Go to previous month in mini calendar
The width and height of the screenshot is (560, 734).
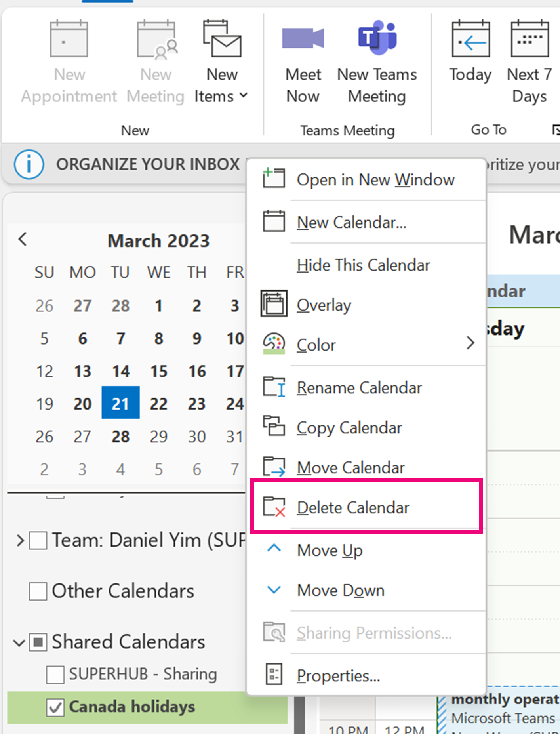23,239
